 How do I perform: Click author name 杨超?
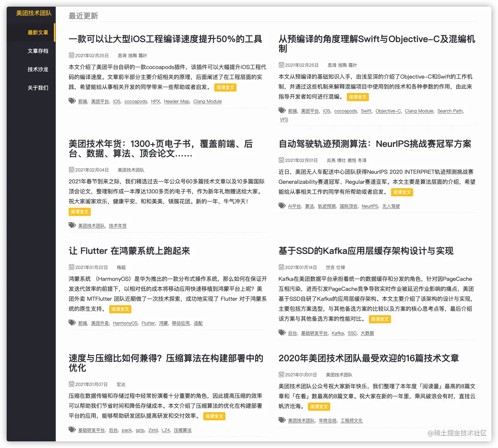(x=121, y=268)
